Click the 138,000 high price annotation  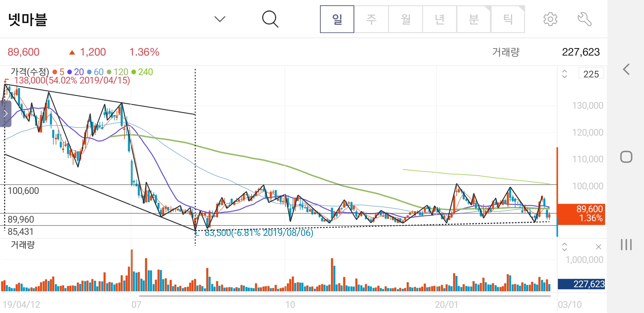72,80
